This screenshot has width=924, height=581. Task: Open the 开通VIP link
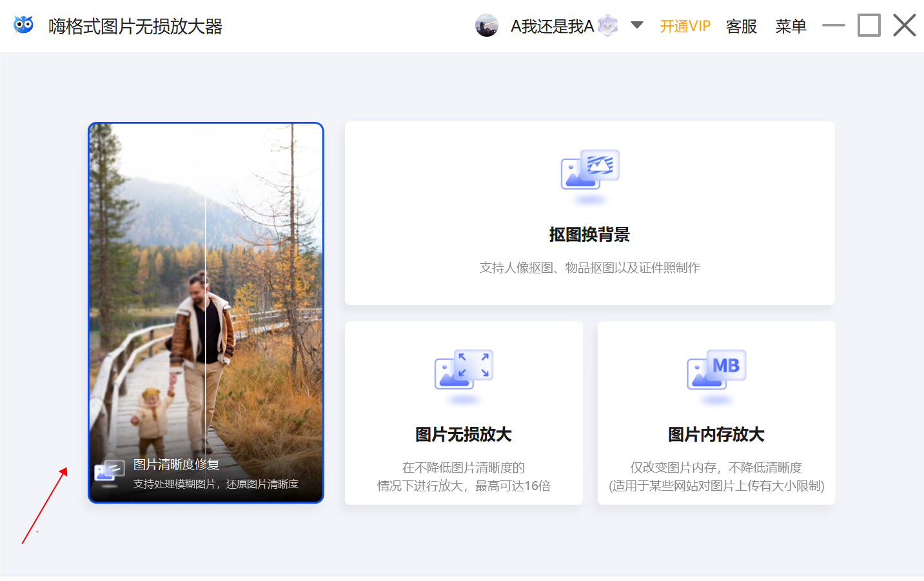pyautogui.click(x=685, y=26)
